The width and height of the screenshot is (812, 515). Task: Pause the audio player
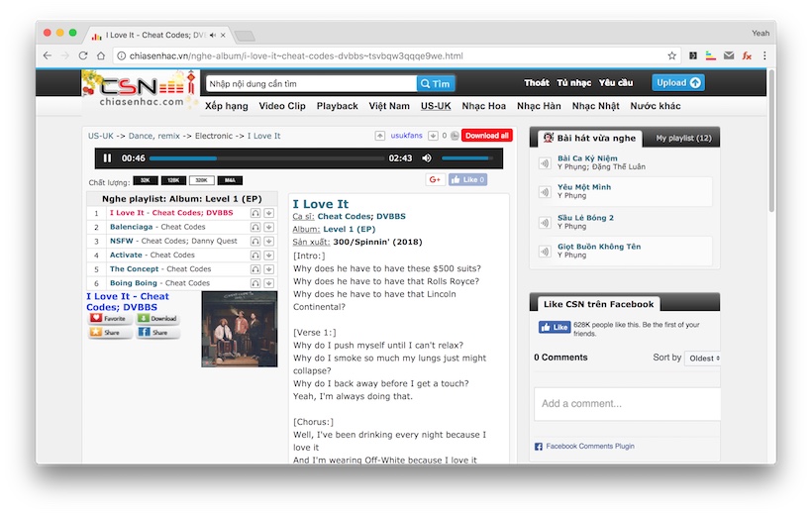(107, 158)
